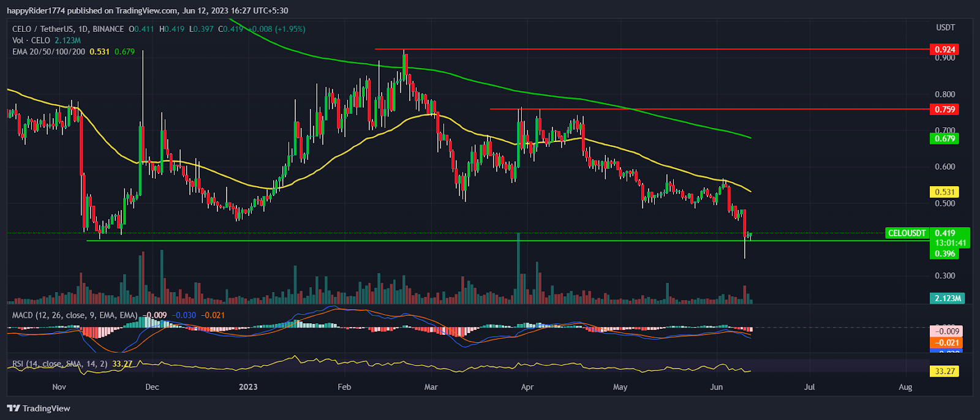Click the 0.419 current price label

click(945, 233)
